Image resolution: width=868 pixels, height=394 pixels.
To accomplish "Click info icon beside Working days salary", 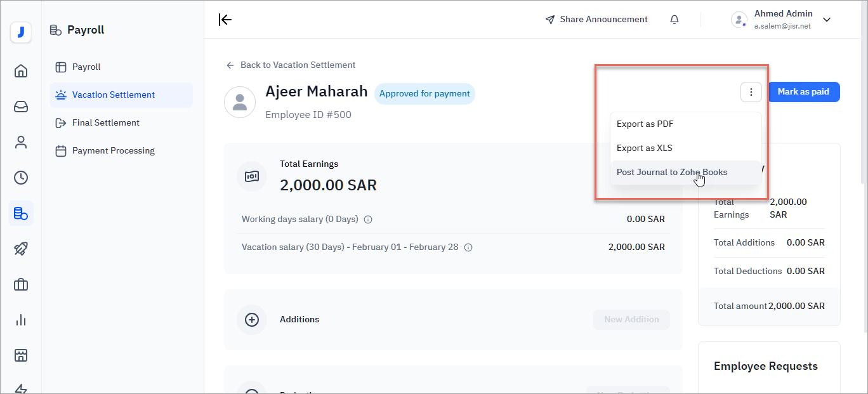I will point(368,220).
